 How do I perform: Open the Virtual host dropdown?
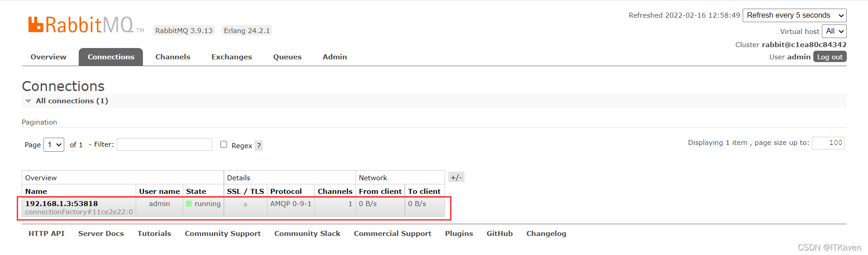[834, 31]
